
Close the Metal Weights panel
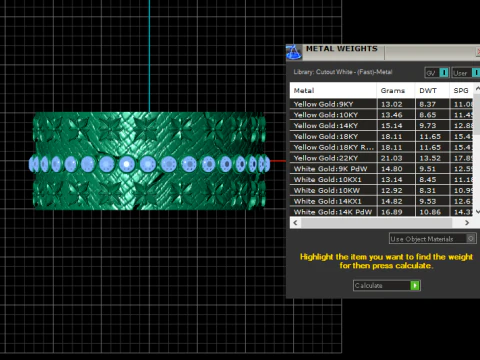click(x=478, y=52)
